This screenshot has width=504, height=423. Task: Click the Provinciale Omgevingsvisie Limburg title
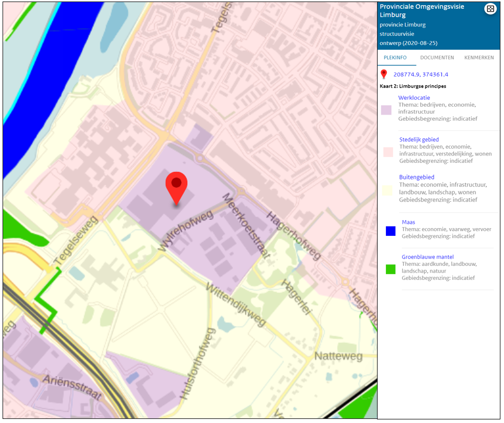[422, 10]
